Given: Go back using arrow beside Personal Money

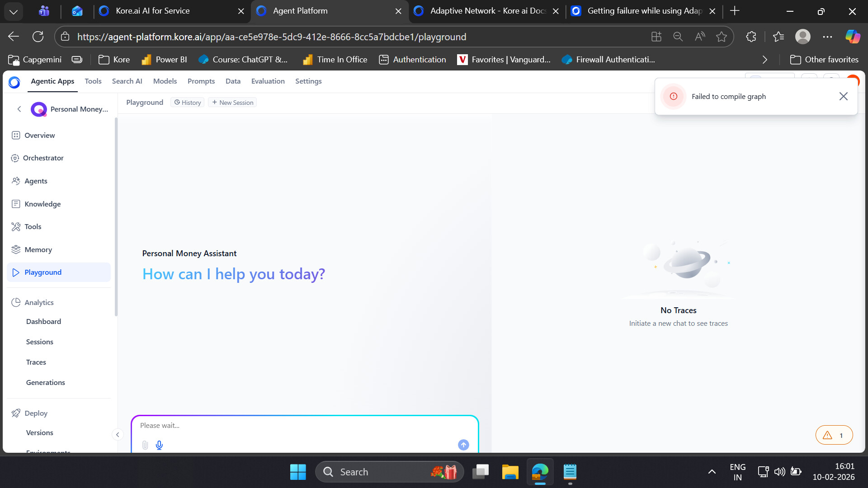Looking at the screenshot, I should [19, 109].
